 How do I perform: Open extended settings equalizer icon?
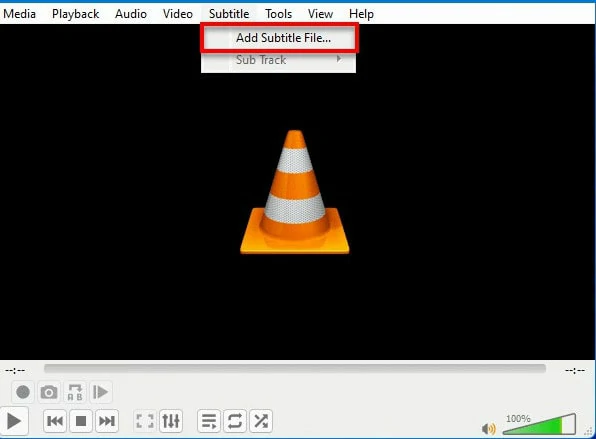tap(171, 421)
